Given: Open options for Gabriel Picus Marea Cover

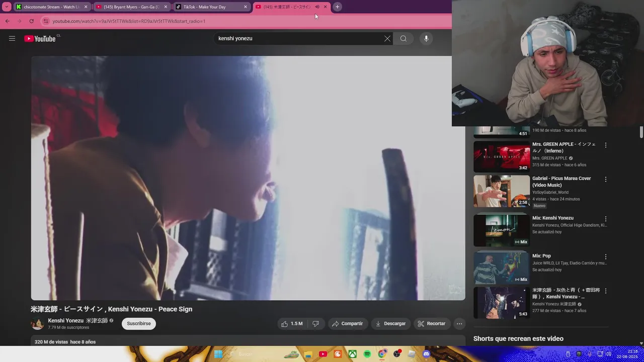Looking at the screenshot, I should coord(606,179).
